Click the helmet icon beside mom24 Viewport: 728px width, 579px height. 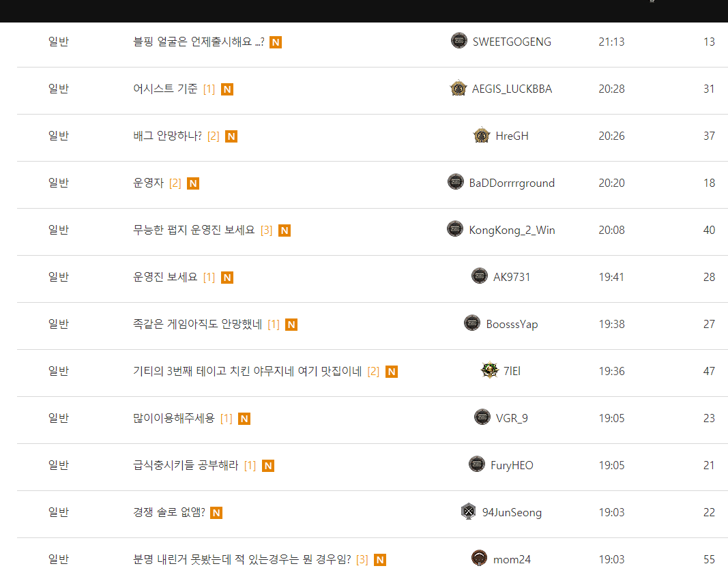479,559
